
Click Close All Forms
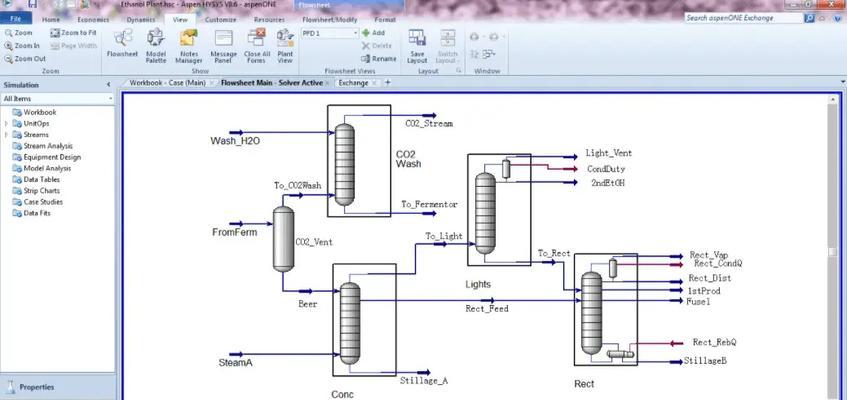click(257, 46)
